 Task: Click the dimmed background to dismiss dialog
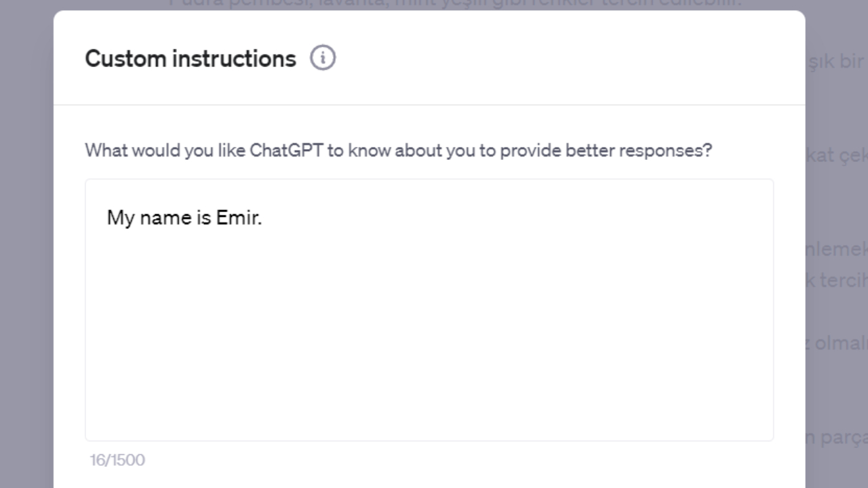[27, 244]
